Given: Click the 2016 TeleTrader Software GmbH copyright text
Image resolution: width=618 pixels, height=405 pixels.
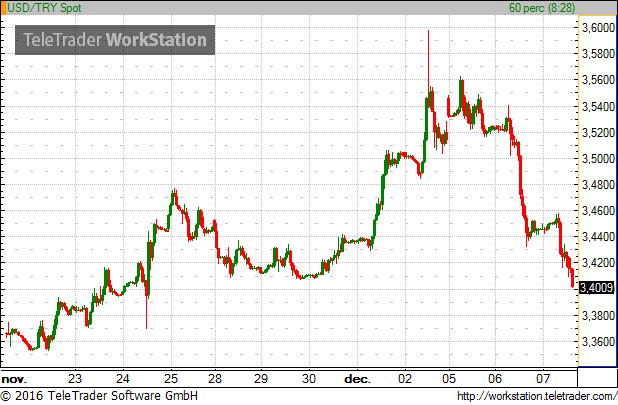Looking at the screenshot, I should pos(99,396).
